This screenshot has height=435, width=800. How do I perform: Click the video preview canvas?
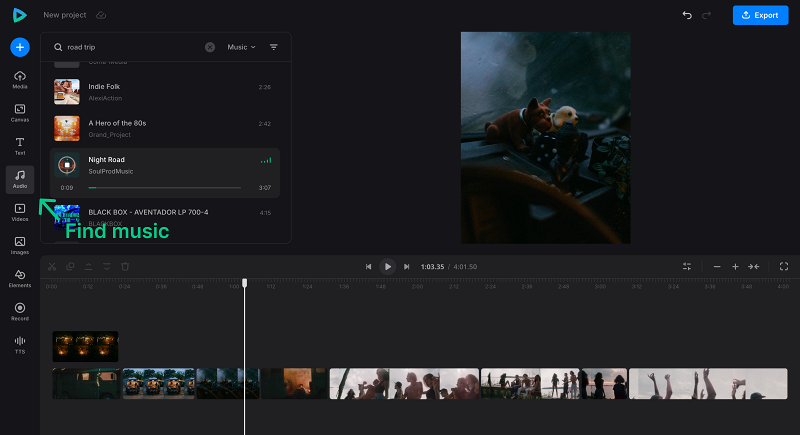click(545, 138)
